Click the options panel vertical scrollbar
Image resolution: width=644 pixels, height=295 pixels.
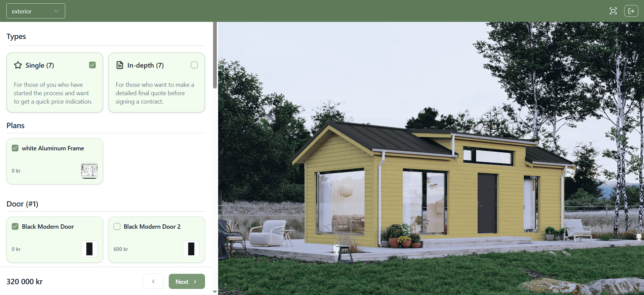click(215, 56)
